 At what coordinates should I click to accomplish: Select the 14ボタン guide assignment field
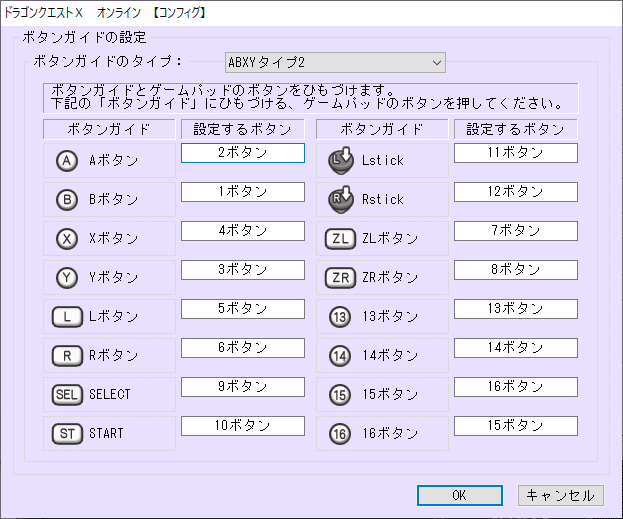(516, 348)
